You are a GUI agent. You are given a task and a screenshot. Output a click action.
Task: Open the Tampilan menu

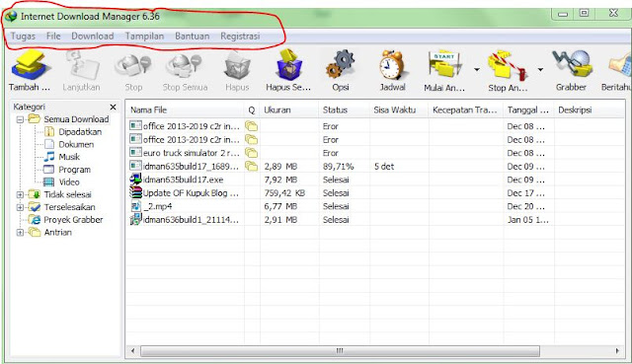pyautogui.click(x=144, y=36)
